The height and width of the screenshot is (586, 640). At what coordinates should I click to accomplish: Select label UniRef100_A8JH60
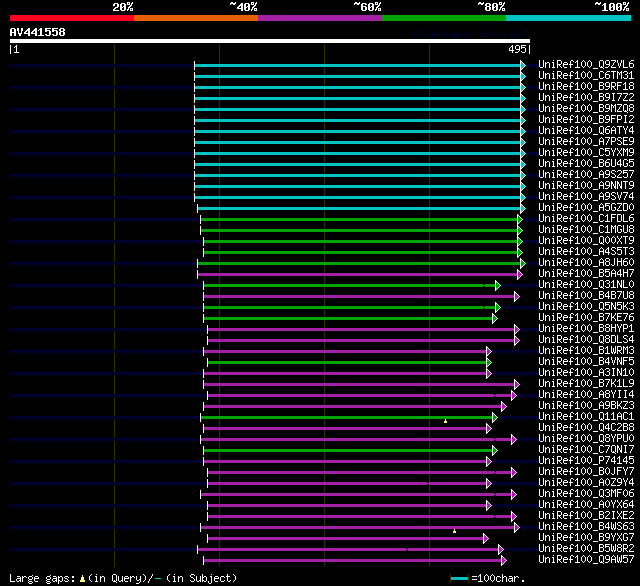586,263
